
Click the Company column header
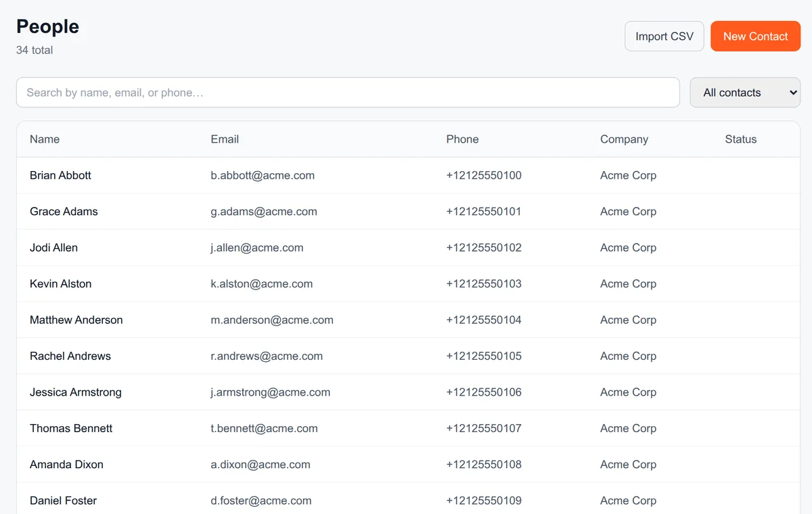tap(624, 139)
